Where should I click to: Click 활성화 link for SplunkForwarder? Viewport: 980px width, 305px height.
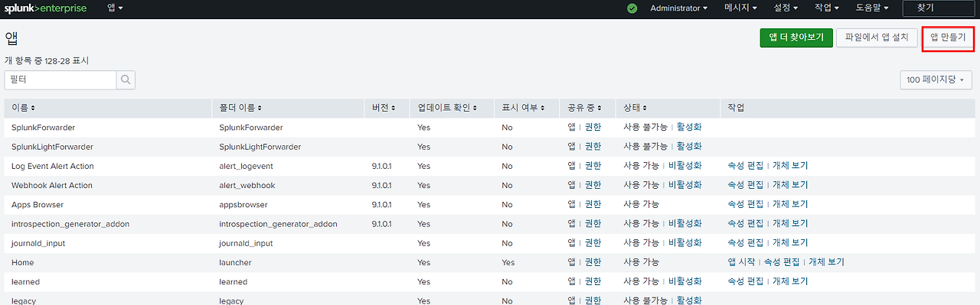tap(689, 127)
